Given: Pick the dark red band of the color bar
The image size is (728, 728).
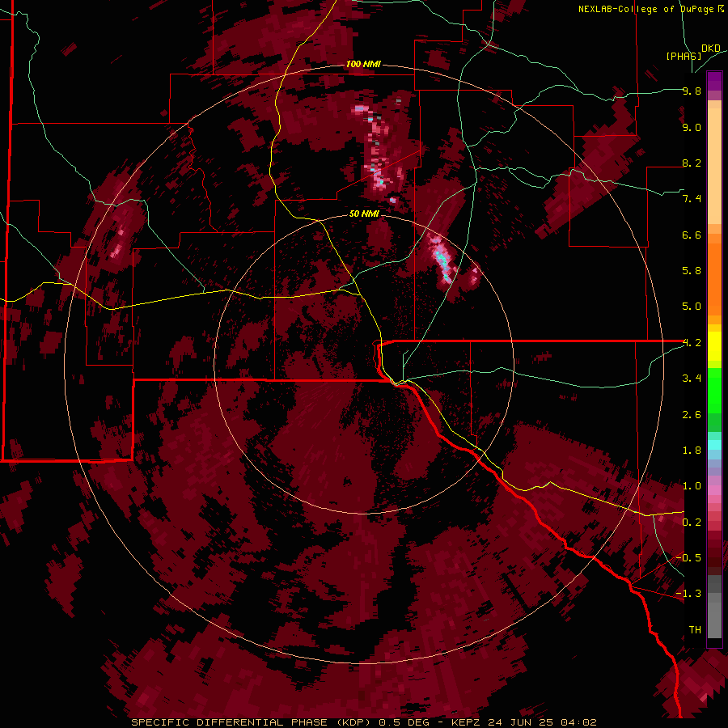Looking at the screenshot, I should click(x=714, y=548).
